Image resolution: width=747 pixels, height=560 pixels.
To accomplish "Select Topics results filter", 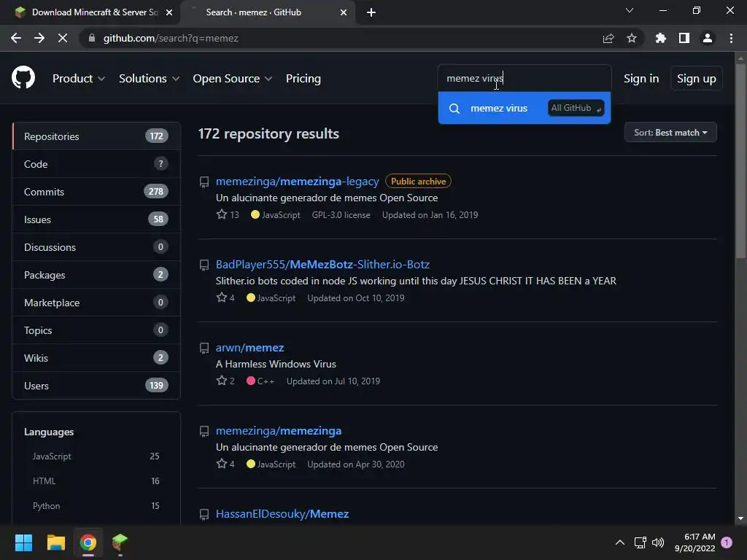I will pos(96,330).
